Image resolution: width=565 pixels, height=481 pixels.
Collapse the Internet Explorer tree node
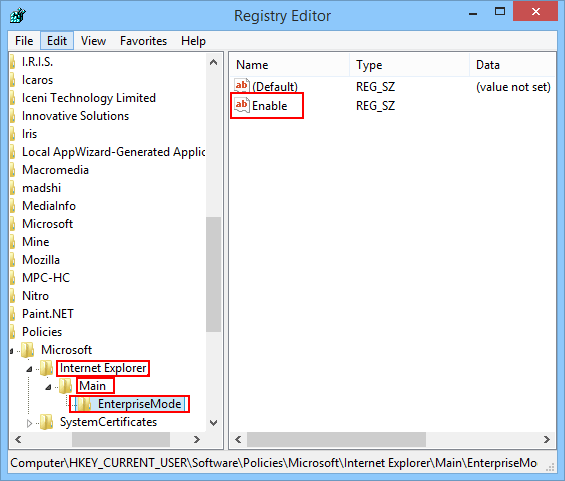pos(30,369)
